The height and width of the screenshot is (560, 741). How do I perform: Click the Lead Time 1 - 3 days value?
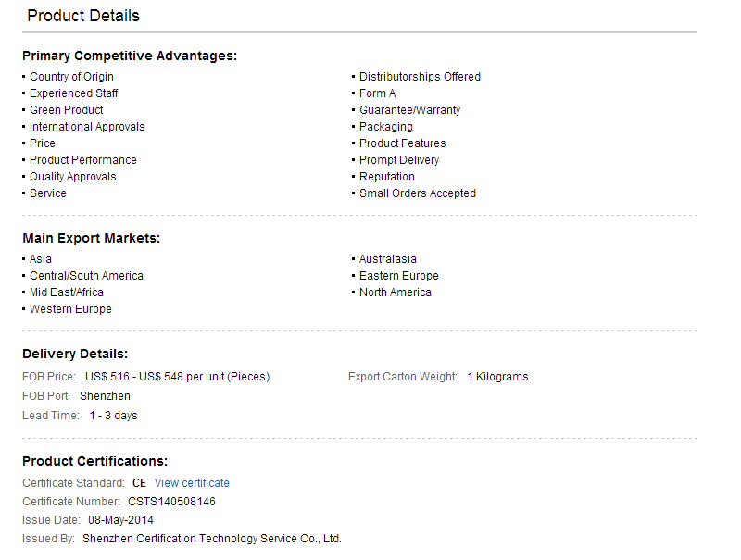[113, 416]
